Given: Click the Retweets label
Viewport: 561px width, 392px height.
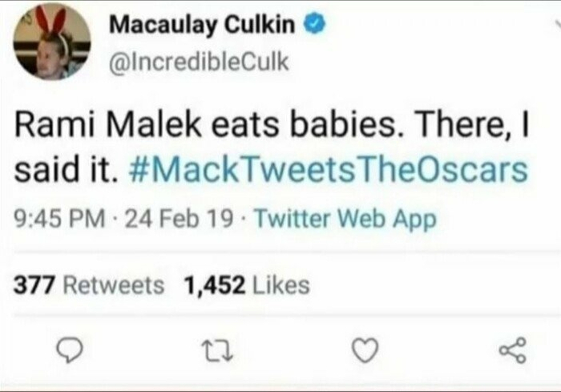Looking at the screenshot, I should [x=112, y=285].
